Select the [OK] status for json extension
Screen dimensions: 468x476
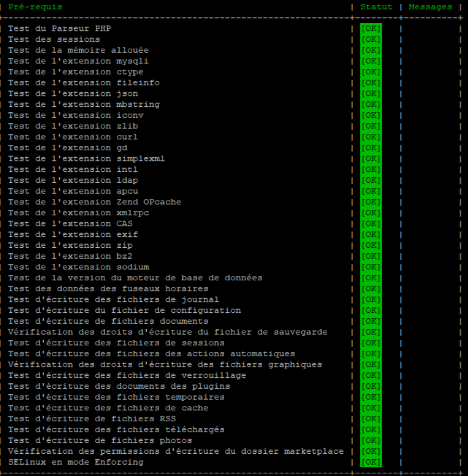(371, 93)
